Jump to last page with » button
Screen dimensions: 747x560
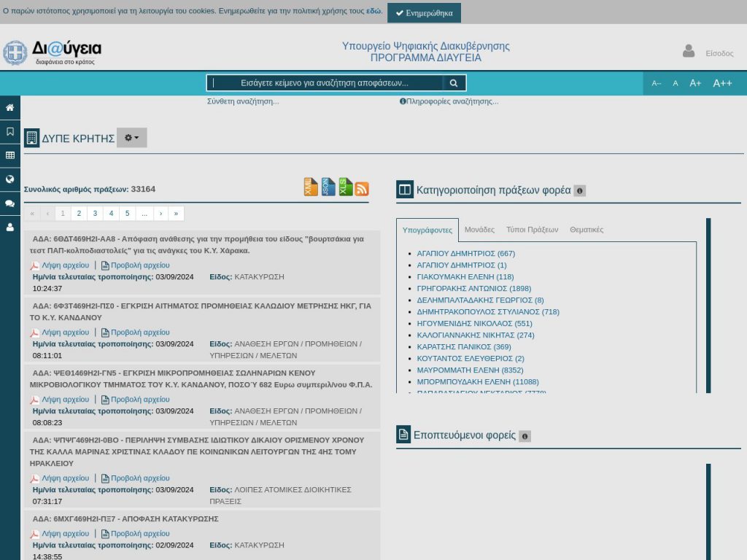click(176, 214)
